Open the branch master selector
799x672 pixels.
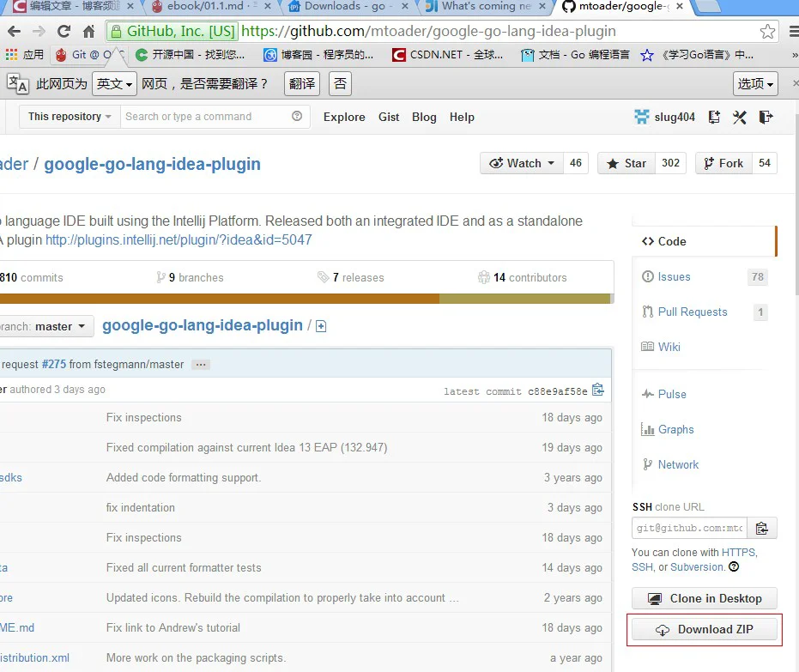[45, 327]
